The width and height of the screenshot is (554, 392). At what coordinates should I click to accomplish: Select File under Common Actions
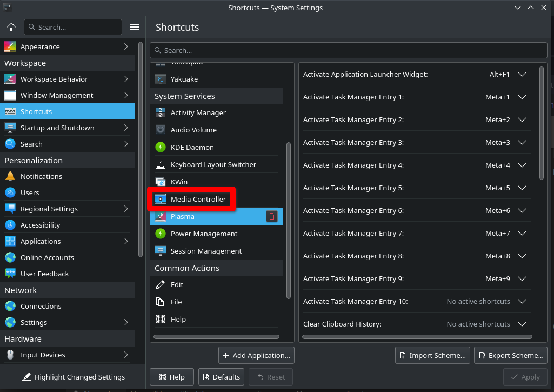(216, 302)
